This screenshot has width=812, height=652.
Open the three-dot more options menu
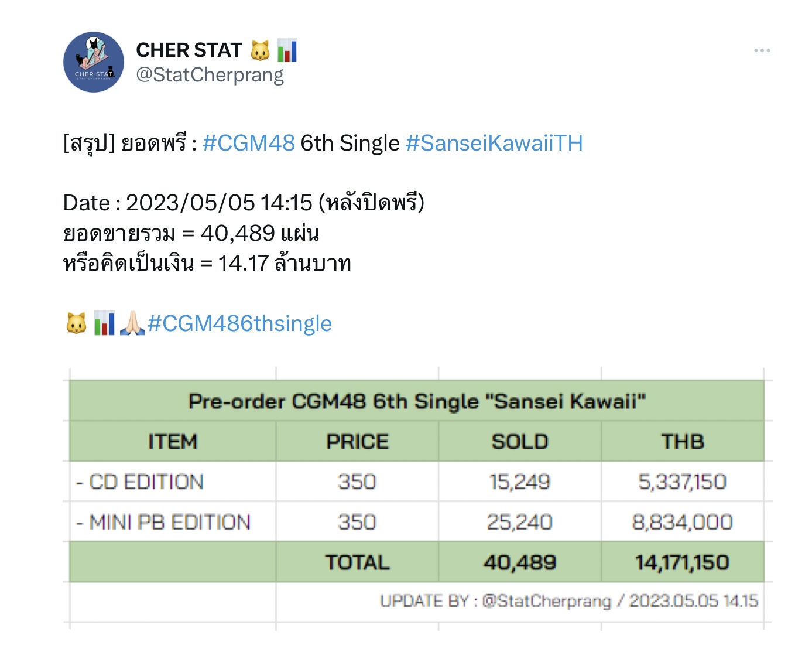point(762,50)
